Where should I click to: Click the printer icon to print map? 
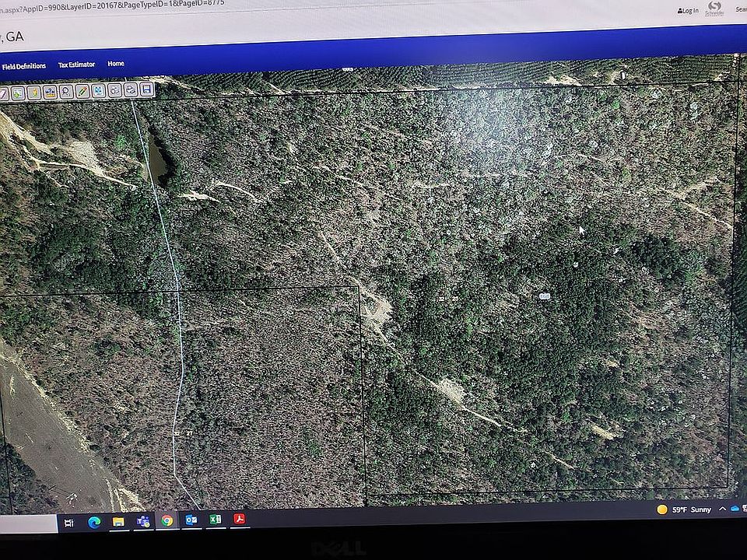pos(130,91)
